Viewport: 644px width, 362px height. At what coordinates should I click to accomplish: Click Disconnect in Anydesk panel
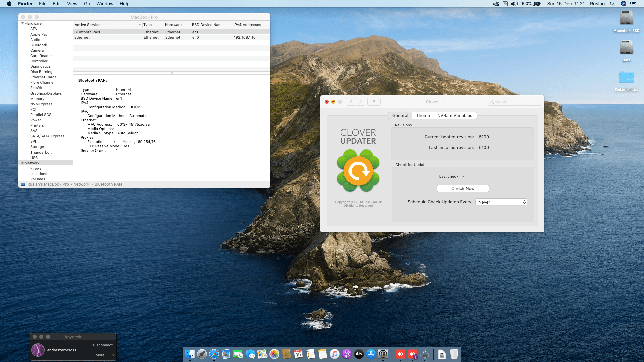pos(103,345)
